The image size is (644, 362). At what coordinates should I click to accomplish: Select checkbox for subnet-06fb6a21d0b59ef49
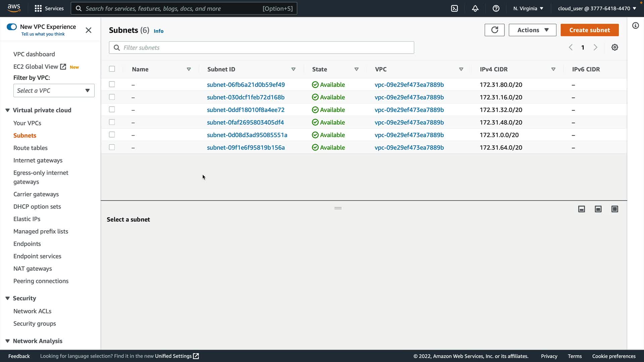click(112, 84)
